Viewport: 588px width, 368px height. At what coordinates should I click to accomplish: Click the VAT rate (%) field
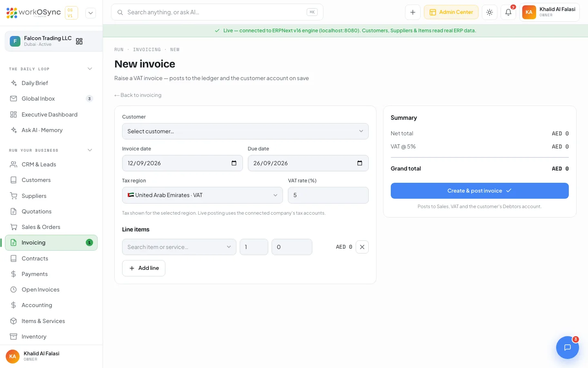[328, 195]
